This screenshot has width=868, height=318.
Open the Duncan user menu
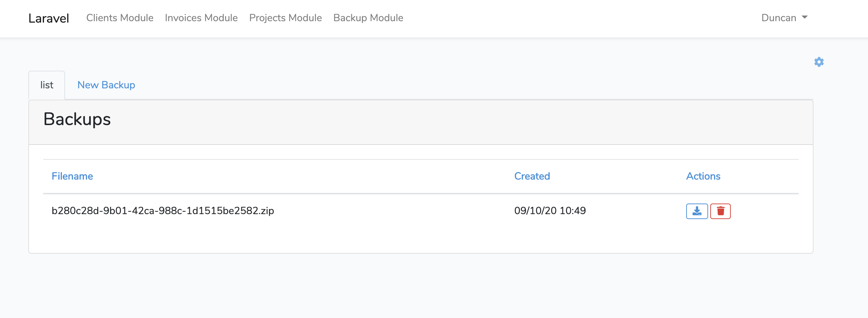(779, 18)
